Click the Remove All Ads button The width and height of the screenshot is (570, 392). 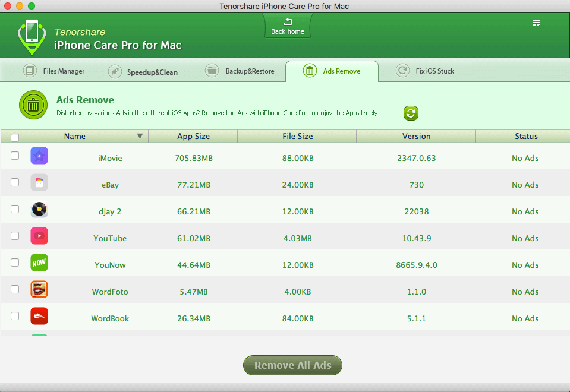[x=292, y=365]
